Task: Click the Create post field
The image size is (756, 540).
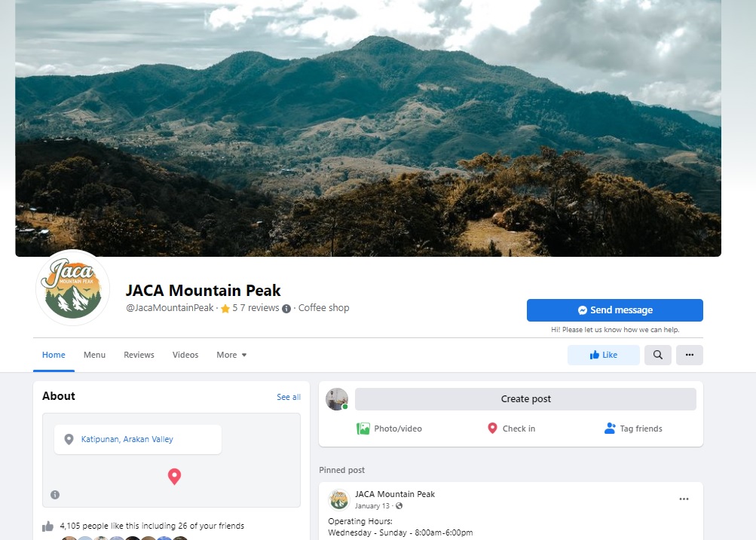Action: [x=525, y=399]
